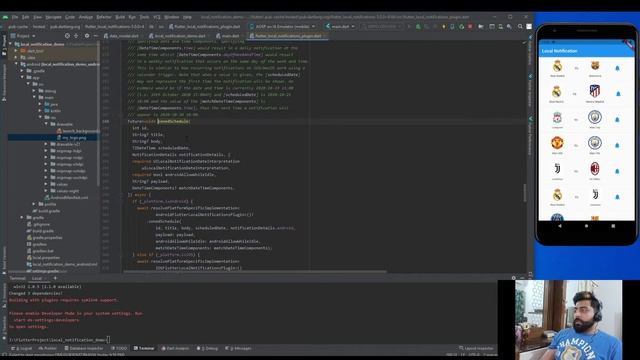Open the terminal panel settings gear
This screenshot has height=360, width=640.
point(513,278)
